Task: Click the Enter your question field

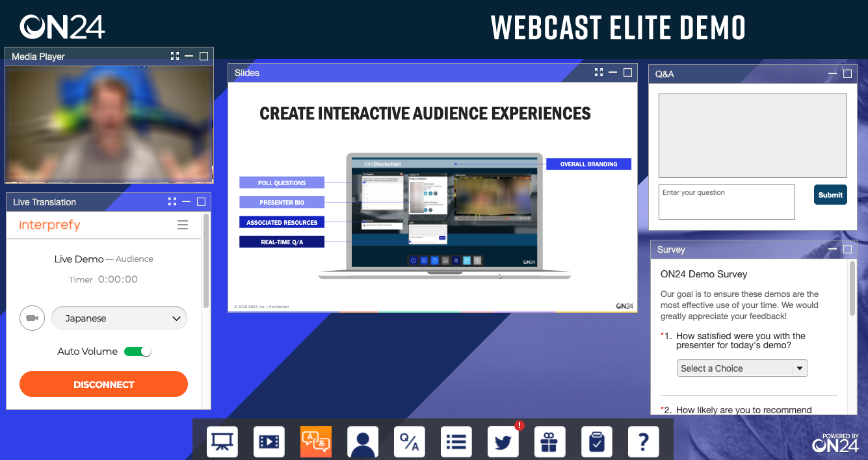Action: pyautogui.click(x=726, y=202)
